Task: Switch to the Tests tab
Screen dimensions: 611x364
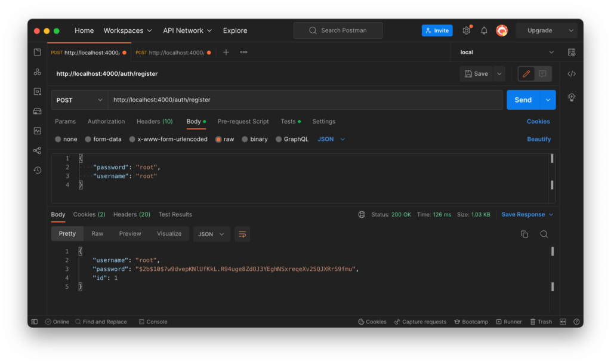Action: pyautogui.click(x=291, y=122)
